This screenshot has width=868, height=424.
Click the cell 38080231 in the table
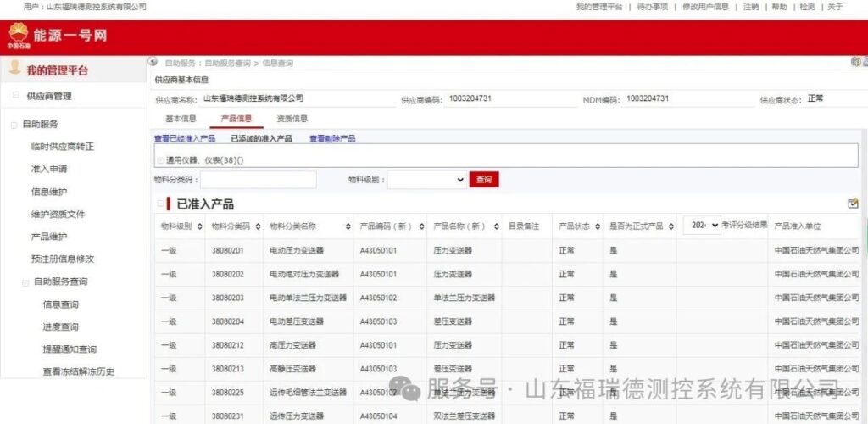227,416
